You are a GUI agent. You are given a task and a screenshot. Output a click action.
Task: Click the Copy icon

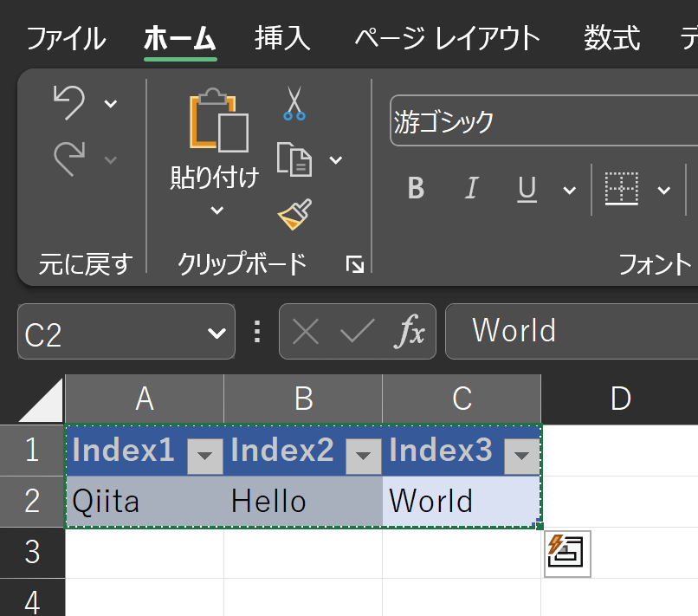(x=294, y=159)
